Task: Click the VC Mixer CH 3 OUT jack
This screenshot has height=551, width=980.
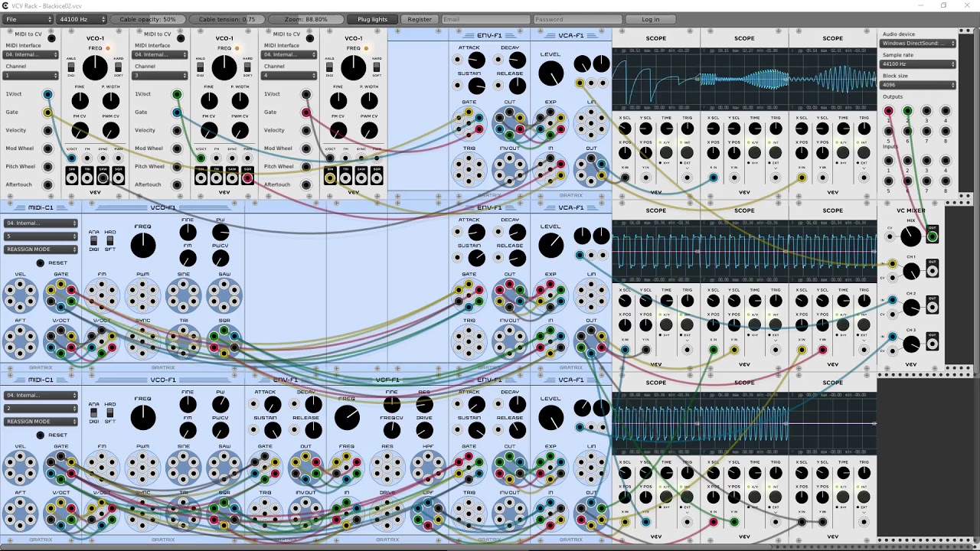Action: pos(932,344)
